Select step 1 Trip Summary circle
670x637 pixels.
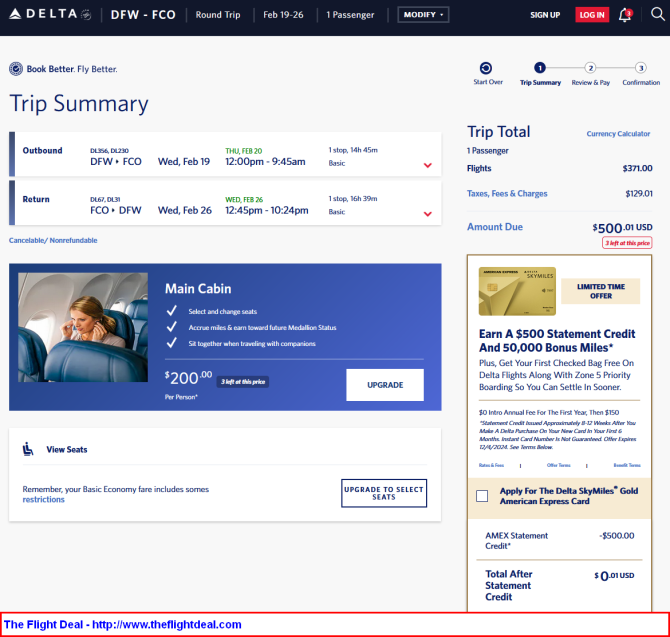pos(540,68)
